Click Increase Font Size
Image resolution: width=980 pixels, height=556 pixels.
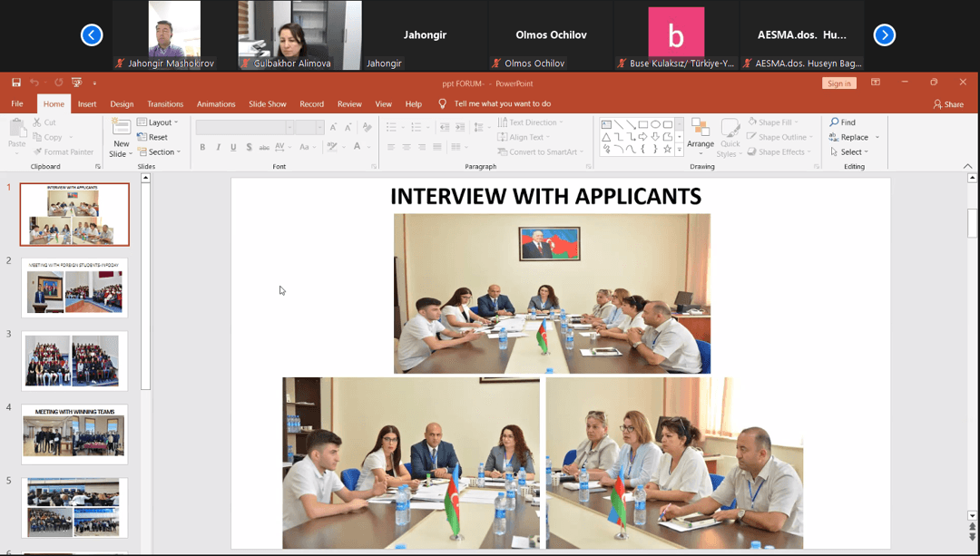[333, 128]
